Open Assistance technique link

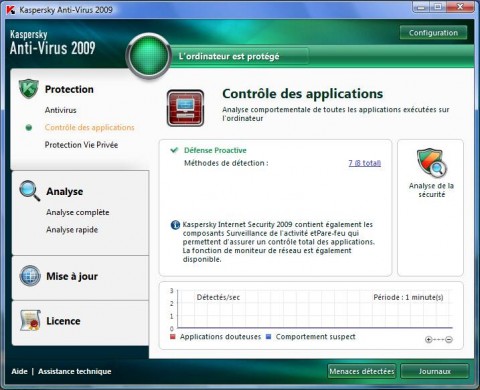tap(75, 371)
